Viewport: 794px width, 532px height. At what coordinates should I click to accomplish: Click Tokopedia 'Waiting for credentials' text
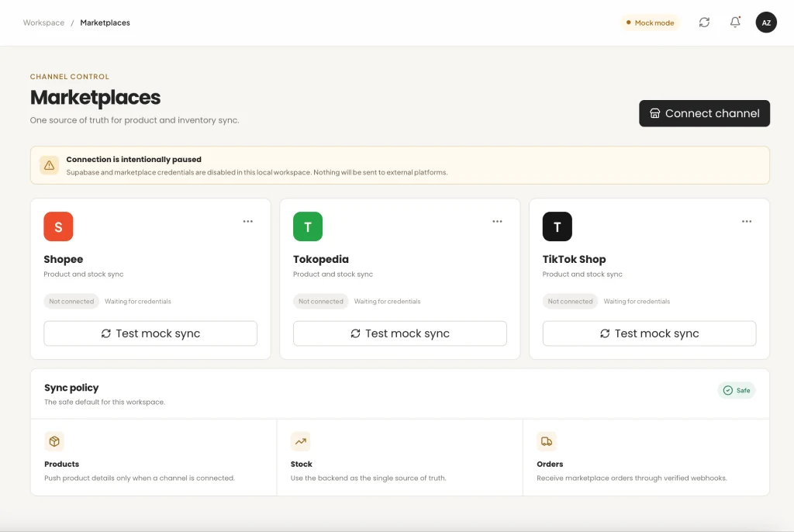pos(388,302)
